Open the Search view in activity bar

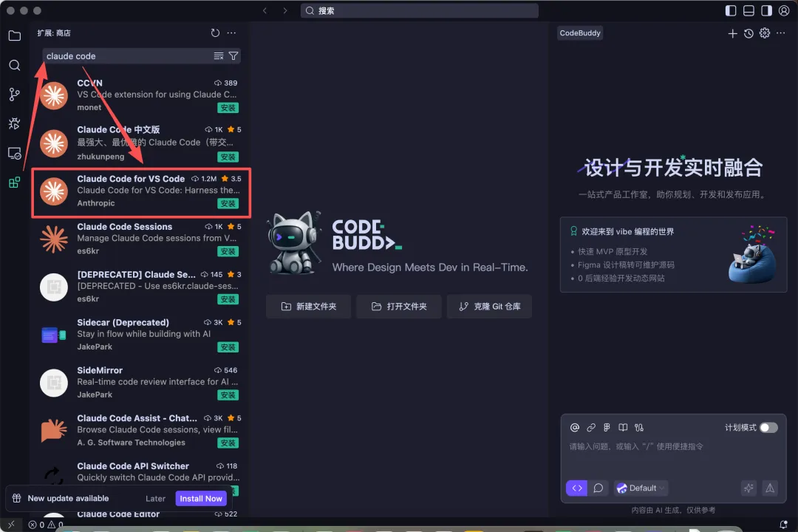point(14,65)
